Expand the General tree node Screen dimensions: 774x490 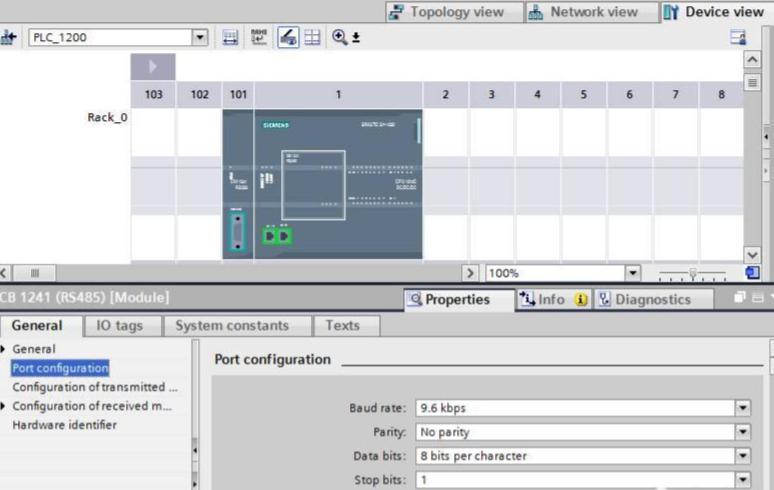[x=3, y=349]
